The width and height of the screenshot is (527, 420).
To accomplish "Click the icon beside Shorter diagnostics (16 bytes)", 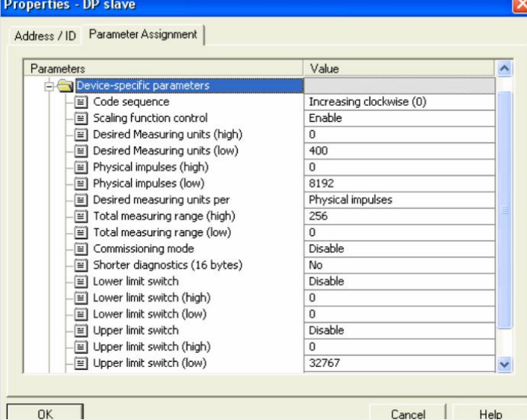I will [x=81, y=266].
